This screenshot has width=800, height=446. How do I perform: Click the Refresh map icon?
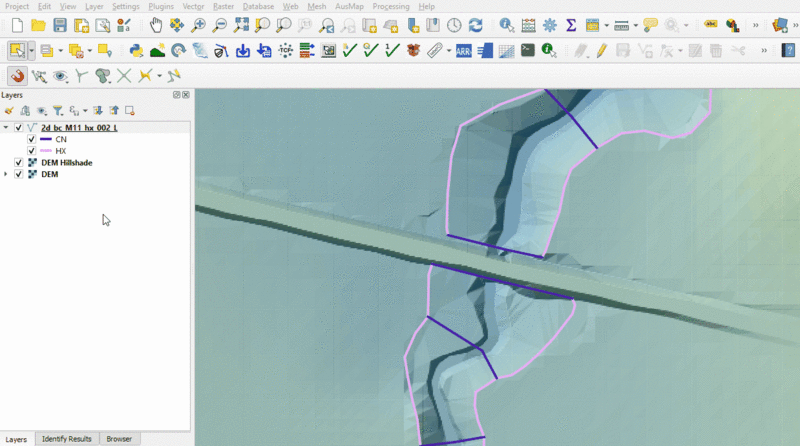pos(476,25)
